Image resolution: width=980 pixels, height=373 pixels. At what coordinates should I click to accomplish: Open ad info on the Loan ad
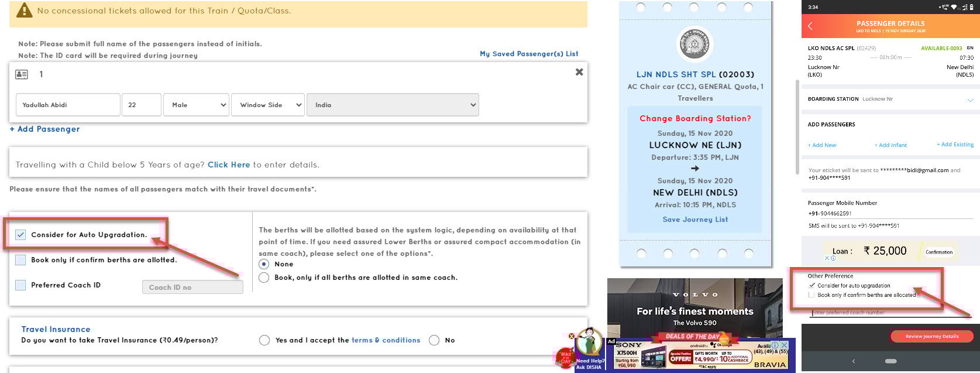[x=833, y=258]
